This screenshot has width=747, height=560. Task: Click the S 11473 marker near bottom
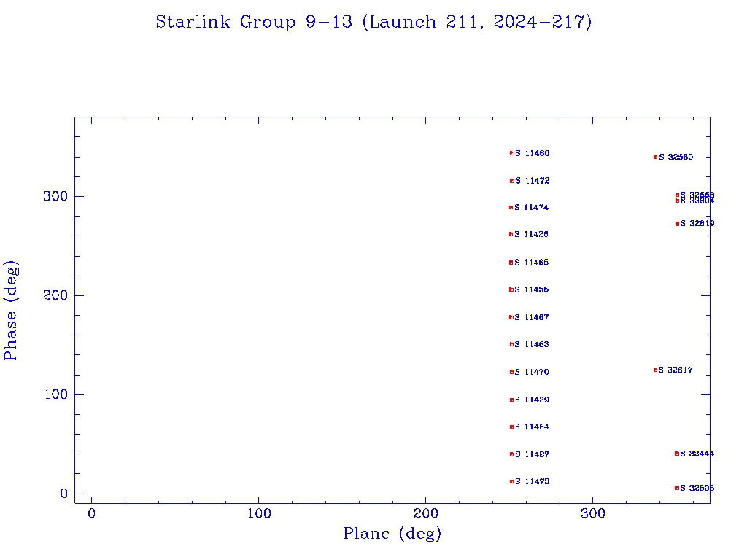pos(511,481)
